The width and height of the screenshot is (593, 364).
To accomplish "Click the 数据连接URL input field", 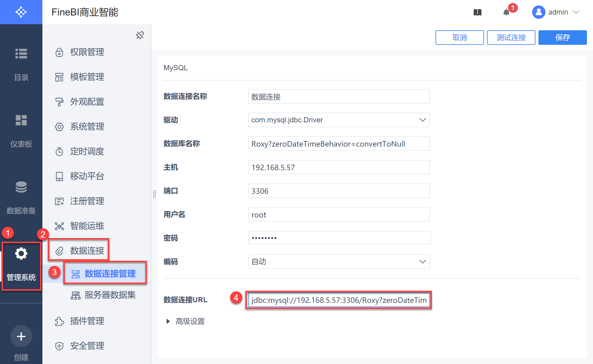I will click(x=339, y=300).
